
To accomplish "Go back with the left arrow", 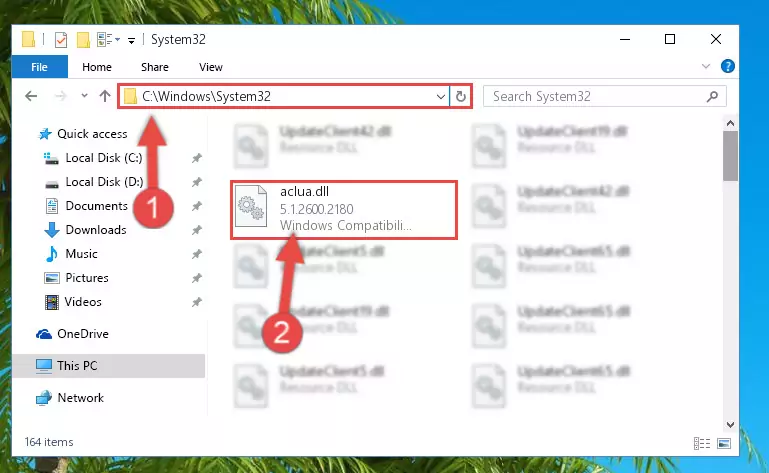I will pyautogui.click(x=31, y=96).
